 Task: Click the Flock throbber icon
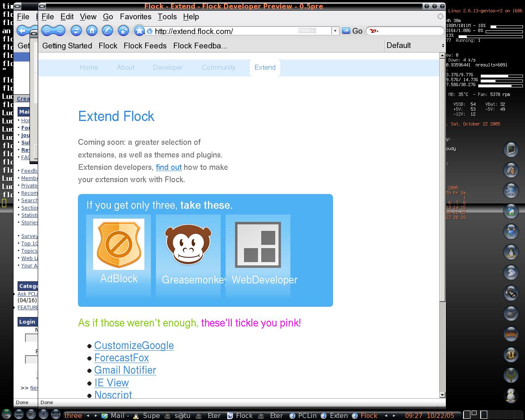coord(440,16)
